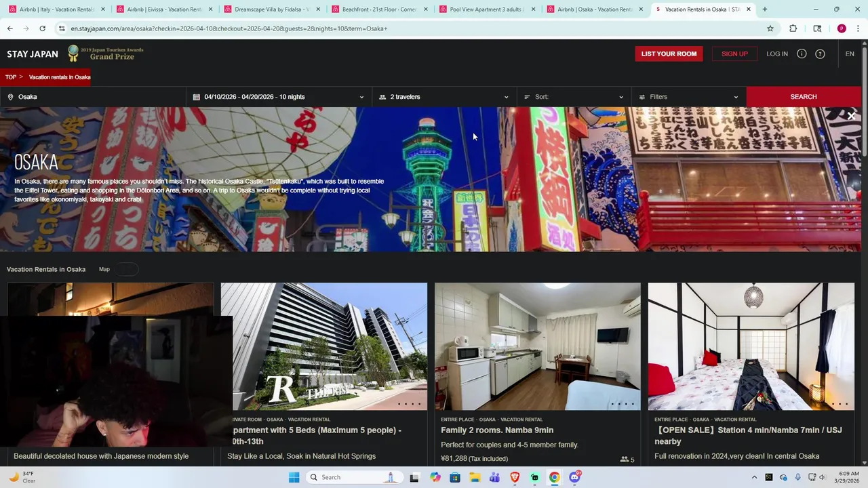Click the bedroom photo of OPEN SALE listing
This screenshot has width=868, height=488.
(751, 346)
